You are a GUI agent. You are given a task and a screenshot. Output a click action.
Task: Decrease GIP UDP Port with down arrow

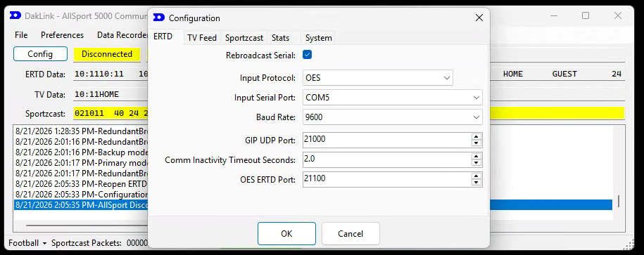[x=476, y=143]
